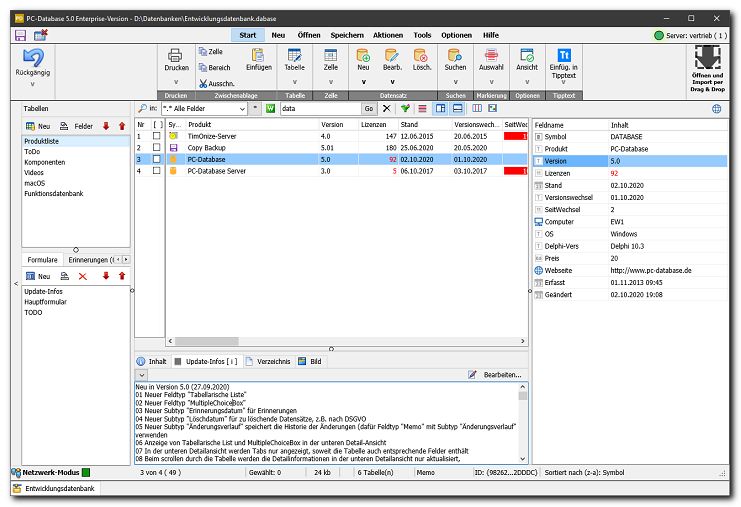The image size is (741, 507).
Task: Click the Bearbeiten... button
Action: [495, 375]
